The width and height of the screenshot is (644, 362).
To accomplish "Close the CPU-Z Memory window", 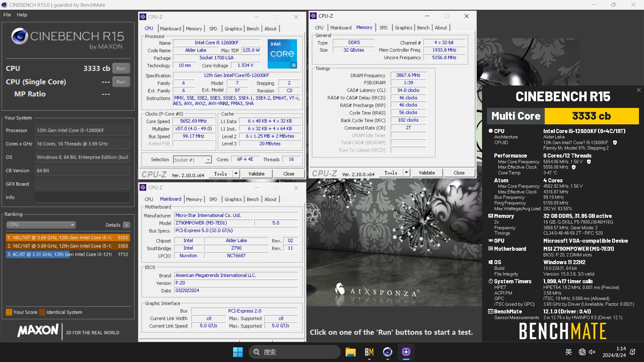I will coord(467,16).
